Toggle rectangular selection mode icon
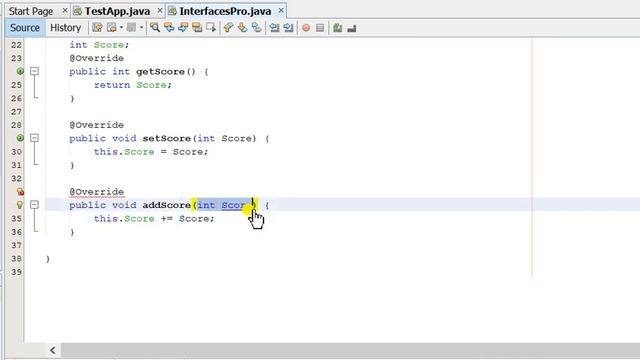Screen dimensions: 640x360 pyautogui.click(x=211, y=28)
